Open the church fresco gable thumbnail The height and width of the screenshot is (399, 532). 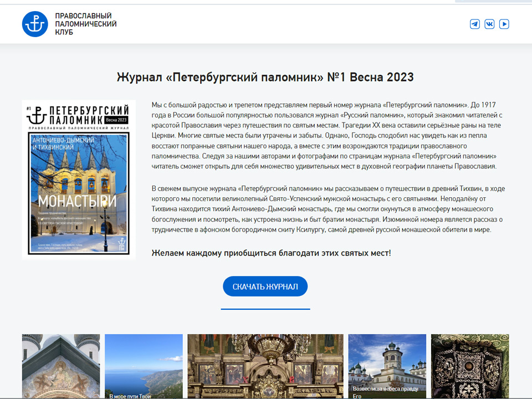61,366
